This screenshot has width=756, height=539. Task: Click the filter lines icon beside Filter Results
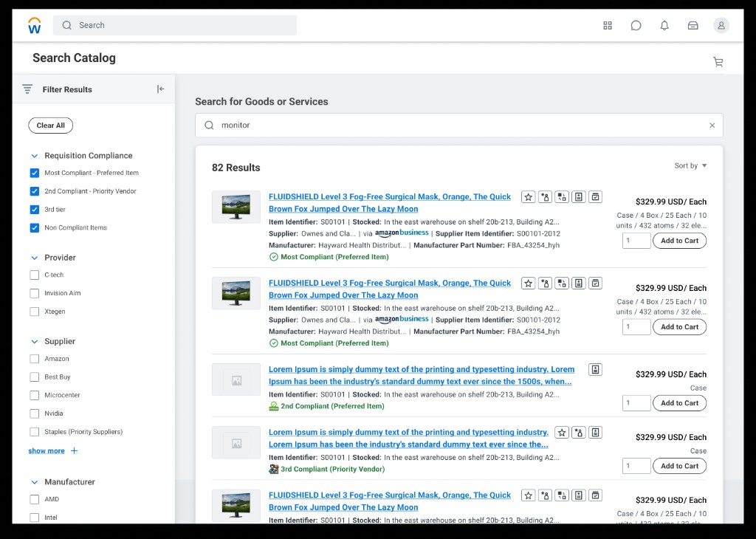tap(27, 89)
